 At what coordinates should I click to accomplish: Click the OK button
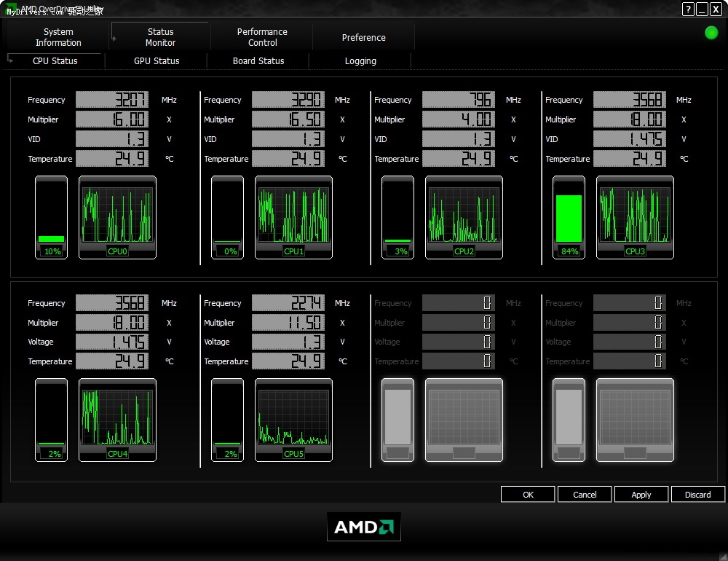point(528,495)
